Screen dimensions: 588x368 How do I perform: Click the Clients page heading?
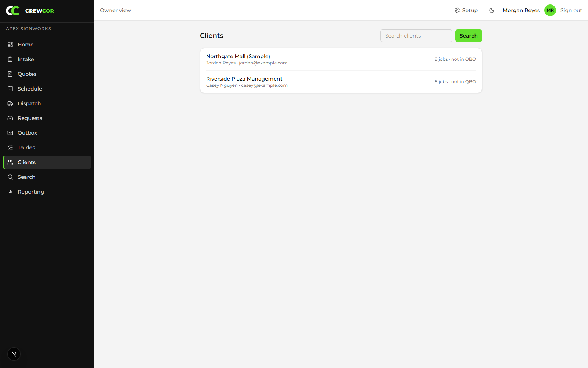click(212, 36)
